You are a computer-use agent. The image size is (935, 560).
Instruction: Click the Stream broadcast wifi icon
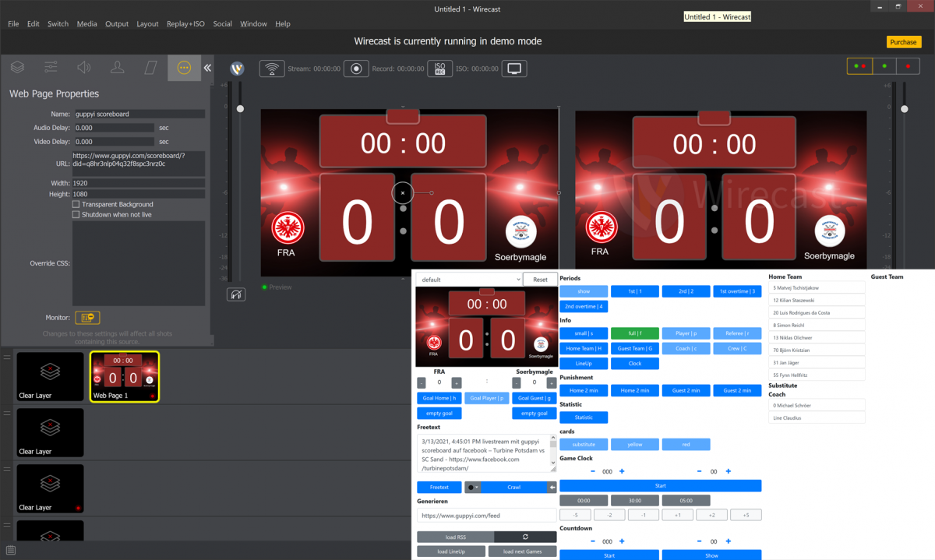pos(271,69)
